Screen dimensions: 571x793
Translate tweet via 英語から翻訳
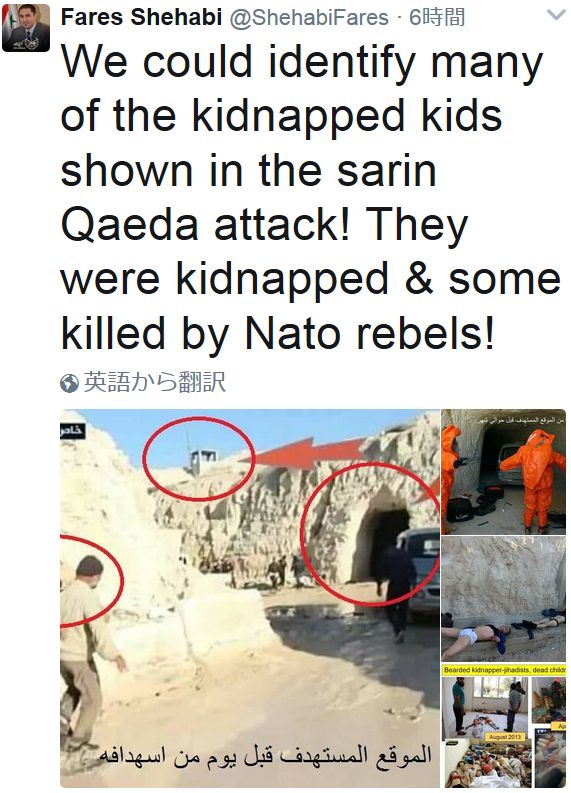(154, 382)
